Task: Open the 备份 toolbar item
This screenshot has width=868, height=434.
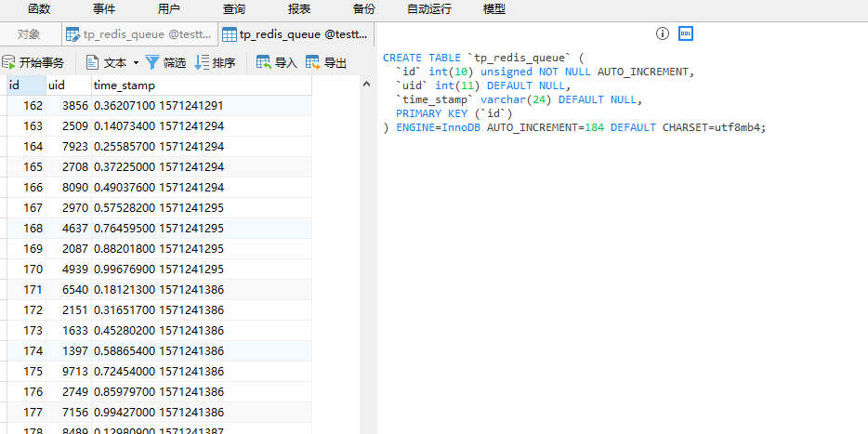Action: [363, 9]
